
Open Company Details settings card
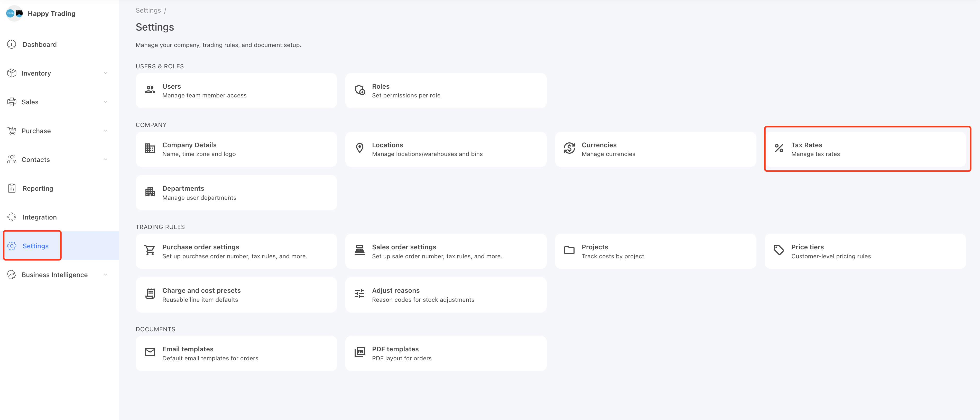click(236, 149)
